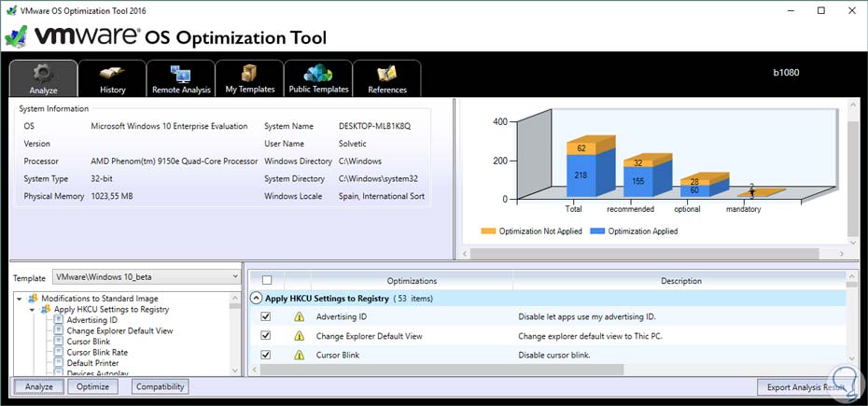This screenshot has height=406, width=868.
Task: Click the orange Optimization Not Applied legend swatch
Action: 488,231
